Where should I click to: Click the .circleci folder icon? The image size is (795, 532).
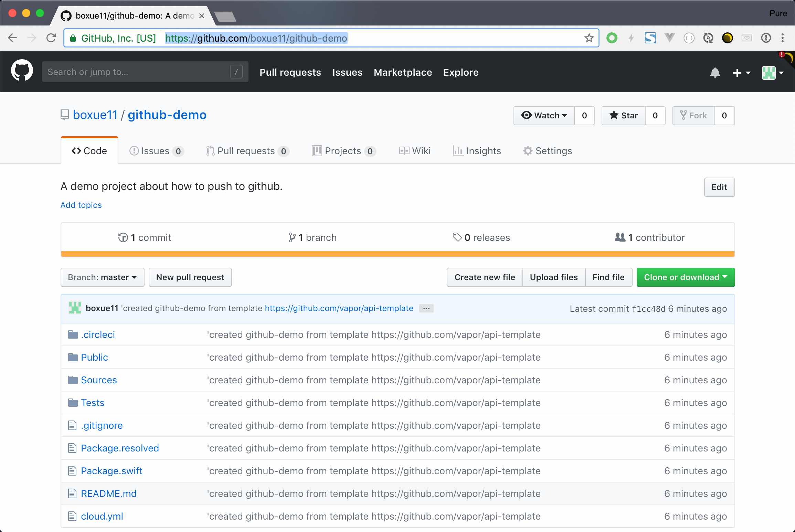73,334
